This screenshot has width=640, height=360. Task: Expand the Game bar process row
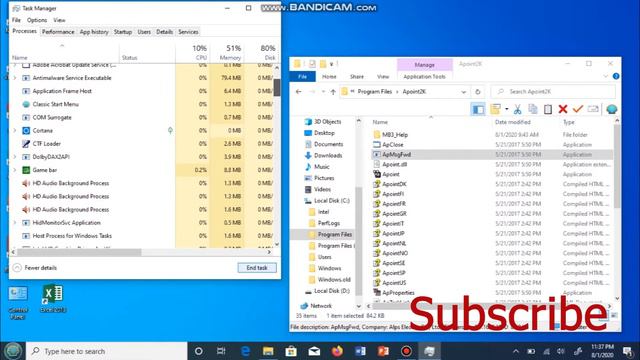15,170
